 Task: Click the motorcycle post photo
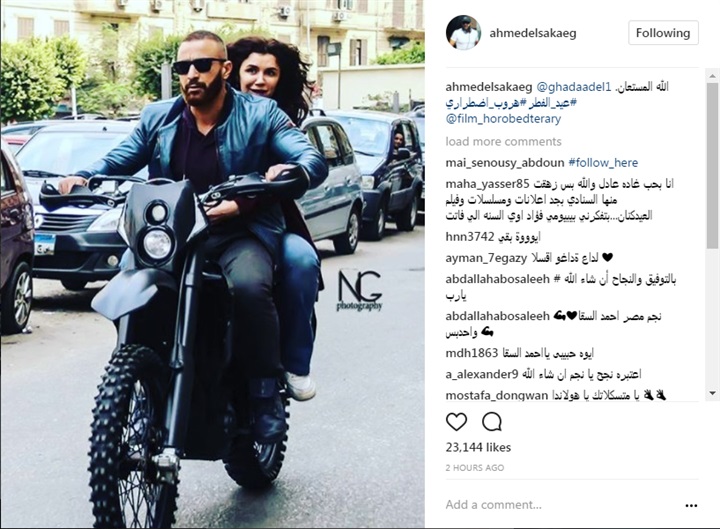pyautogui.click(x=213, y=264)
